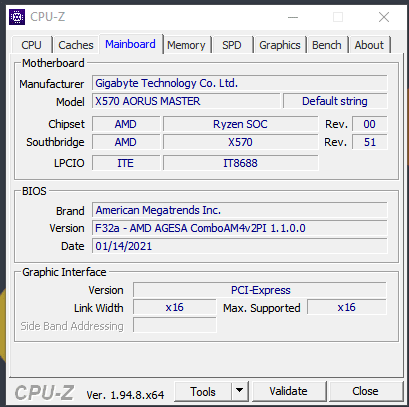Switch to the Graphics tab
409x407 pixels.
click(280, 45)
